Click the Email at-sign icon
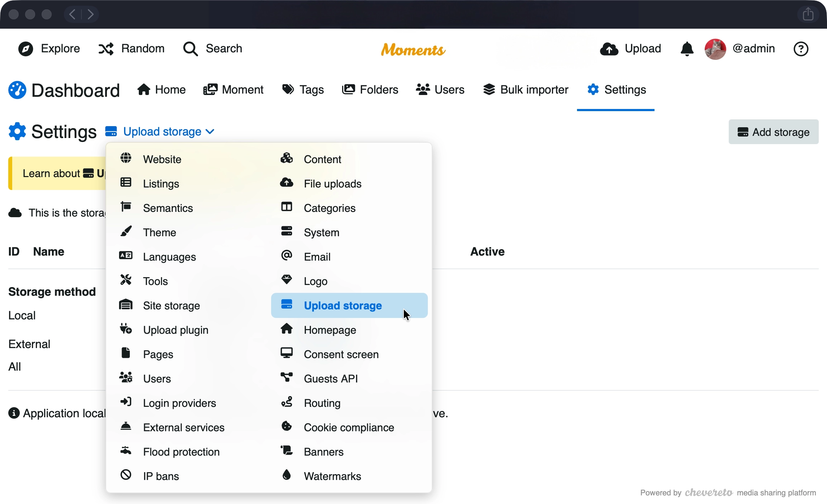This screenshot has width=827, height=504. 287,256
